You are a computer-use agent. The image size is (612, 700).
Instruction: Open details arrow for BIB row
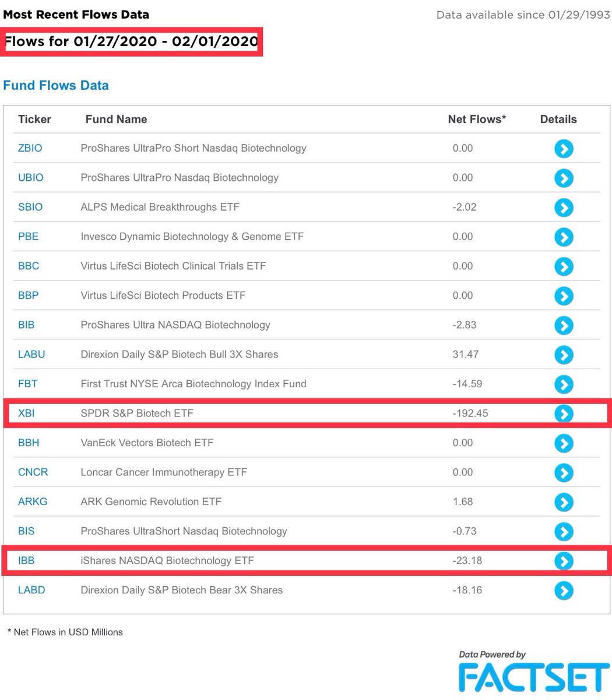(564, 325)
